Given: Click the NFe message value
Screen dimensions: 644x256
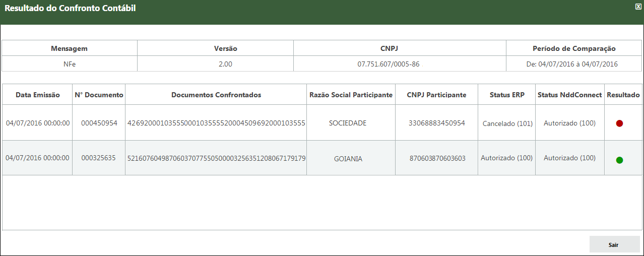Looking at the screenshot, I should [x=70, y=64].
